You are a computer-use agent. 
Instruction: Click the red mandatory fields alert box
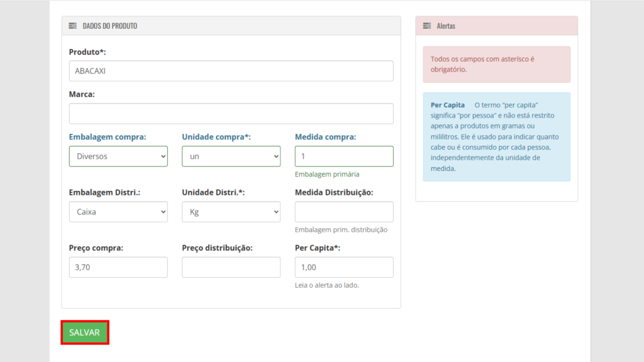coord(497,65)
